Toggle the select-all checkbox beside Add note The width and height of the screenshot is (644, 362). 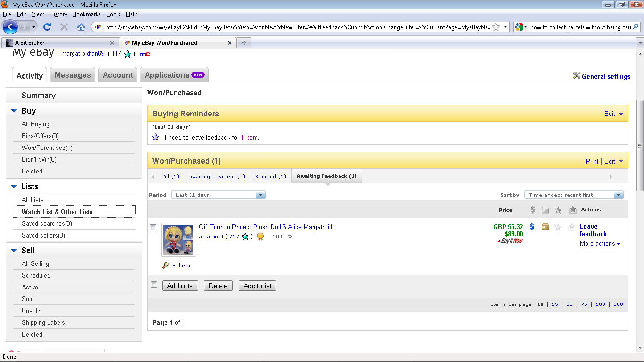154,285
